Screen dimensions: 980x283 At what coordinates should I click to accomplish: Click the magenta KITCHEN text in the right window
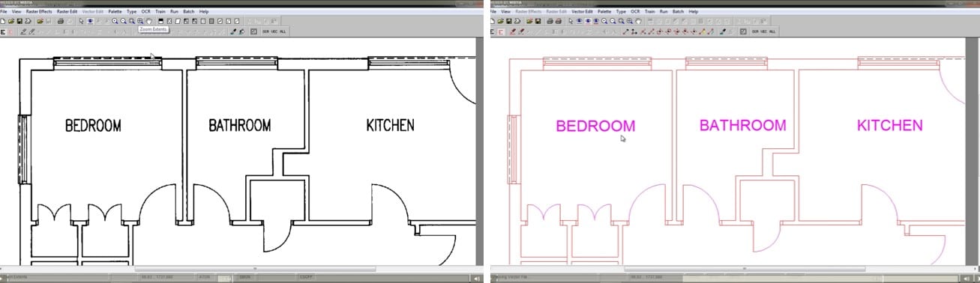[890, 125]
